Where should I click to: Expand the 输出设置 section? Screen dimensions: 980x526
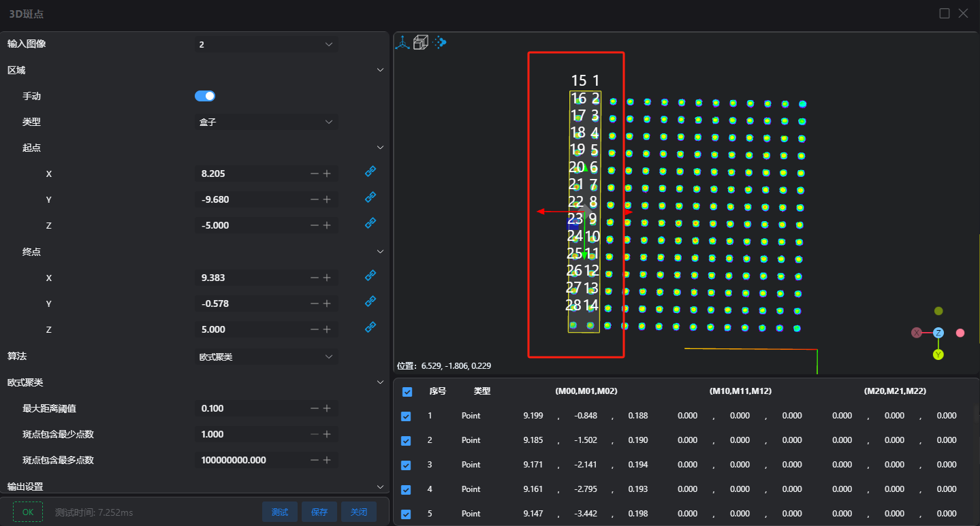pos(380,487)
